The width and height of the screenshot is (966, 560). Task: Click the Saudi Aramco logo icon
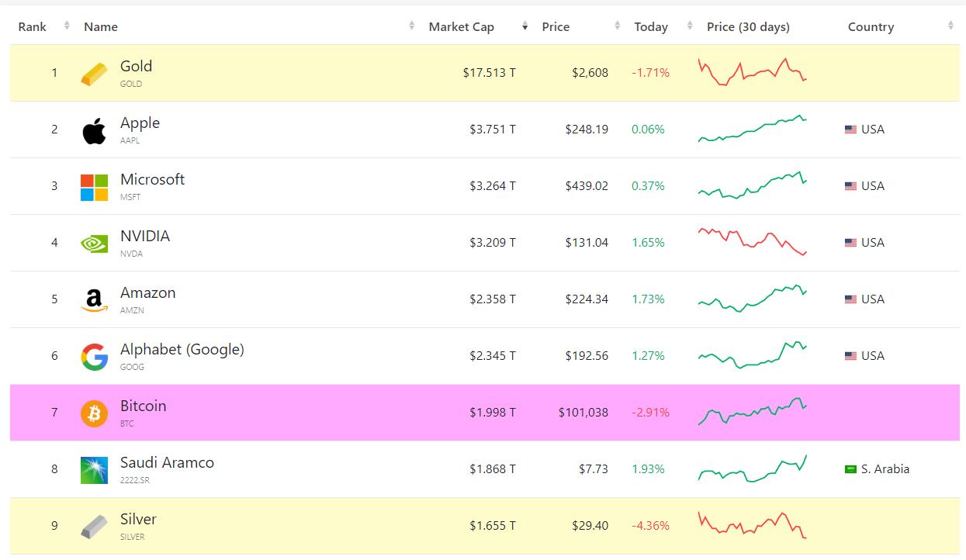[94, 470]
